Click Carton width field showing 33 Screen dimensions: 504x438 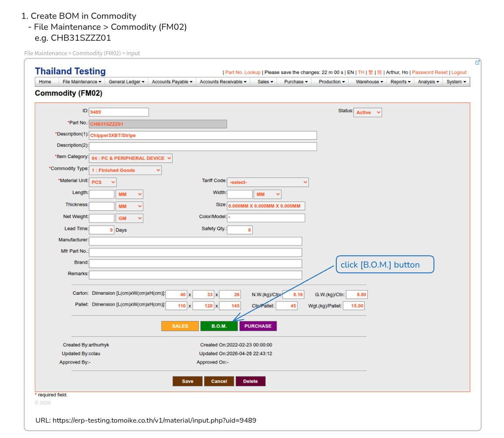(203, 295)
